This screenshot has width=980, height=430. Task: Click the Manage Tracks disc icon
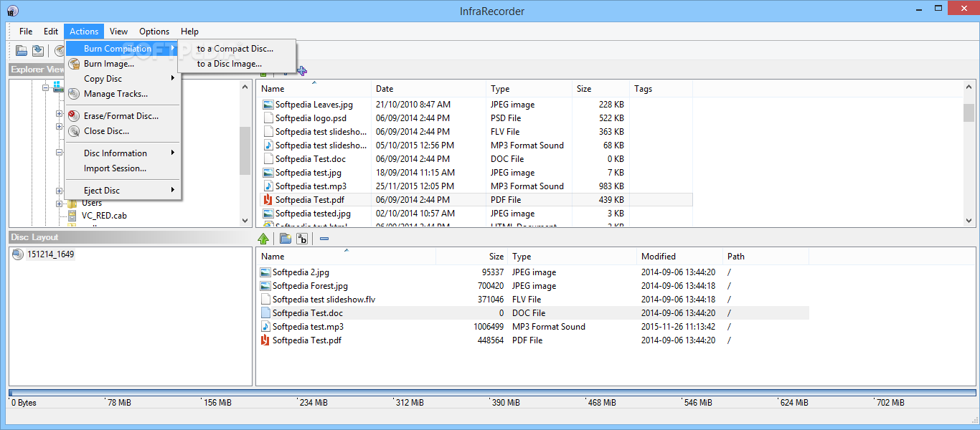click(73, 94)
